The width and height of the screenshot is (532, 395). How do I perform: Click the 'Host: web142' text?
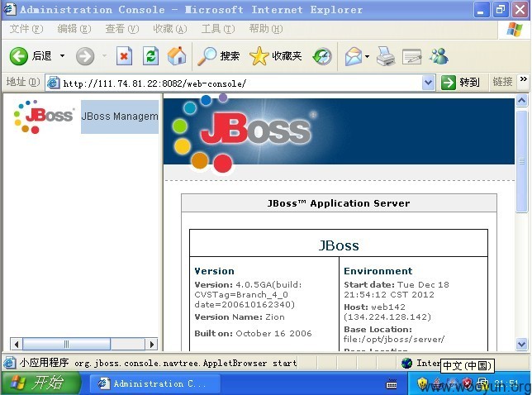click(x=374, y=307)
